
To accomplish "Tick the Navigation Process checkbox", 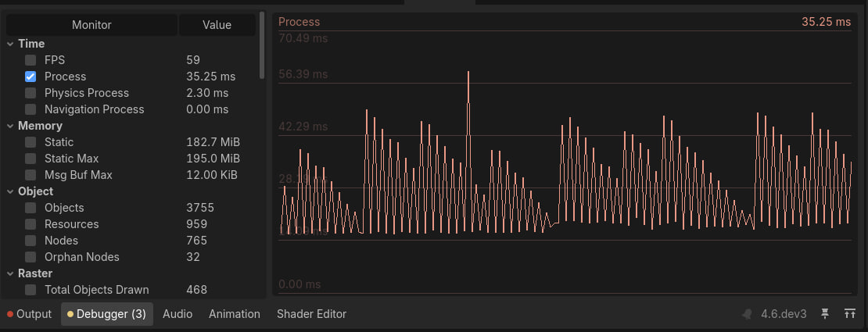I will 30,109.
